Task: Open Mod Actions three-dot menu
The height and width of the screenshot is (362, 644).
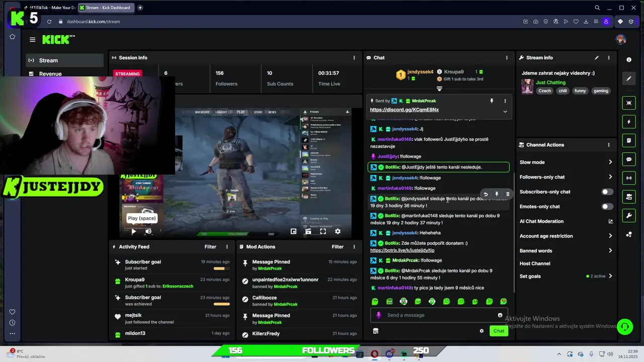Action: [354, 247]
